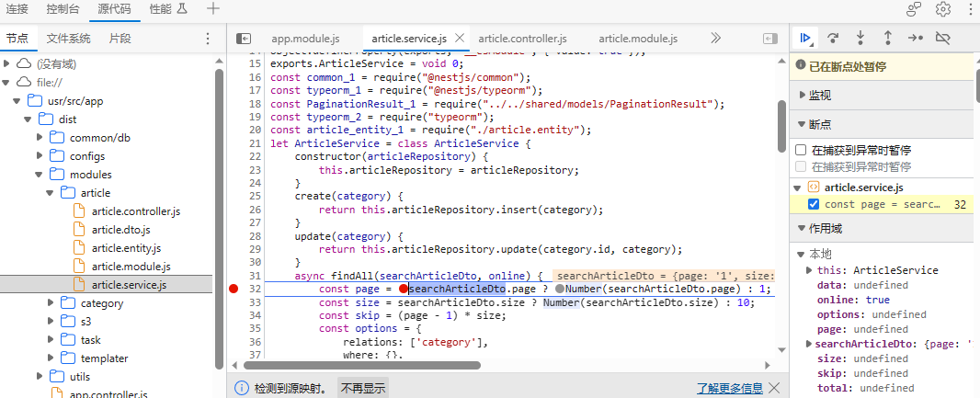Viewport: 980px width, 398px height.
Task: Expand the category folder in tree
Action: pyautogui.click(x=52, y=303)
